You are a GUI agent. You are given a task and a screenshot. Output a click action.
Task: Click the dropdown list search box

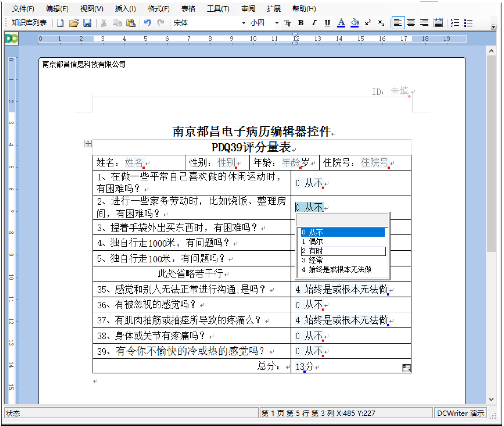click(342, 220)
